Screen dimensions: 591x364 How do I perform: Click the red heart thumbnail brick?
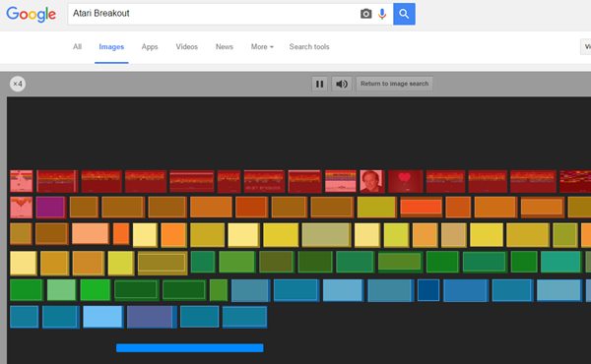click(x=406, y=181)
